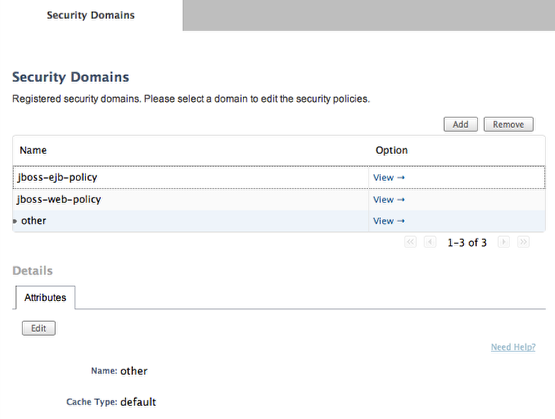Go to last page of domains table
The height and width of the screenshot is (419, 555).
(523, 242)
